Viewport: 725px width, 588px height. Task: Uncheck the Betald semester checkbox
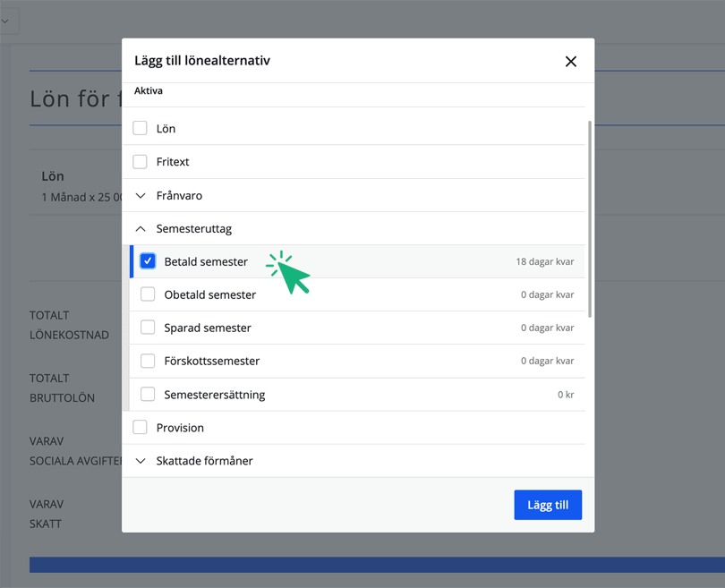pyautogui.click(x=148, y=261)
